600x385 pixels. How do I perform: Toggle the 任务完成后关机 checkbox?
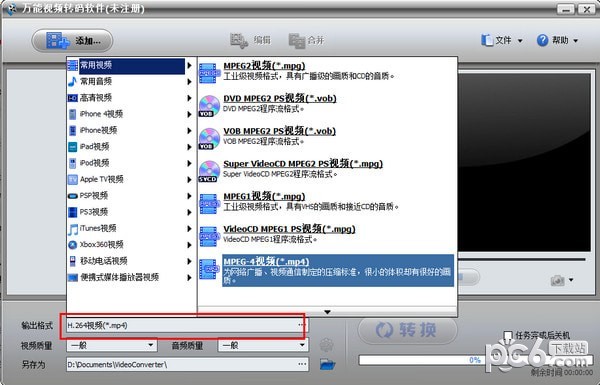point(508,336)
